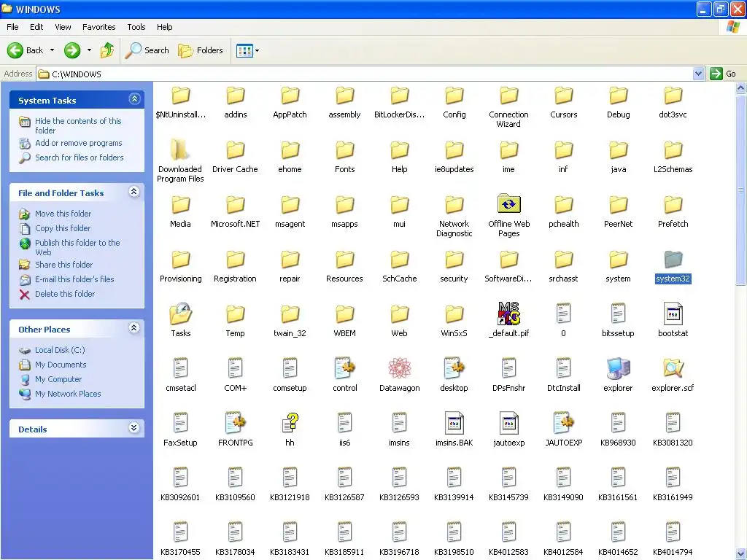The width and height of the screenshot is (747, 560).
Task: Go to My Documents
Action: pos(61,365)
